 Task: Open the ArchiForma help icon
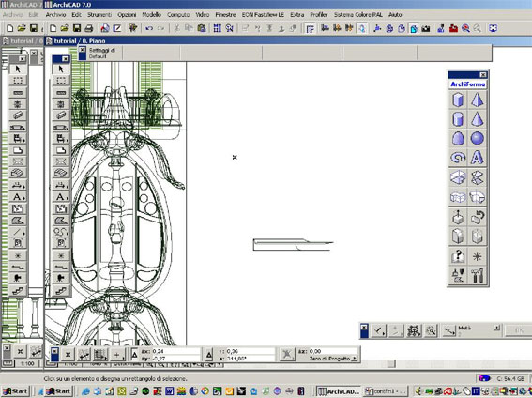[x=458, y=256]
